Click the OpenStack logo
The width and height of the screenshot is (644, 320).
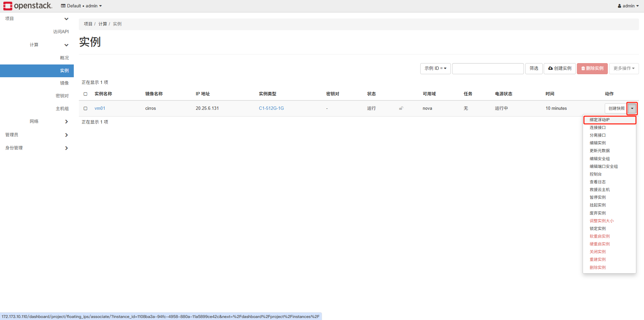28,6
